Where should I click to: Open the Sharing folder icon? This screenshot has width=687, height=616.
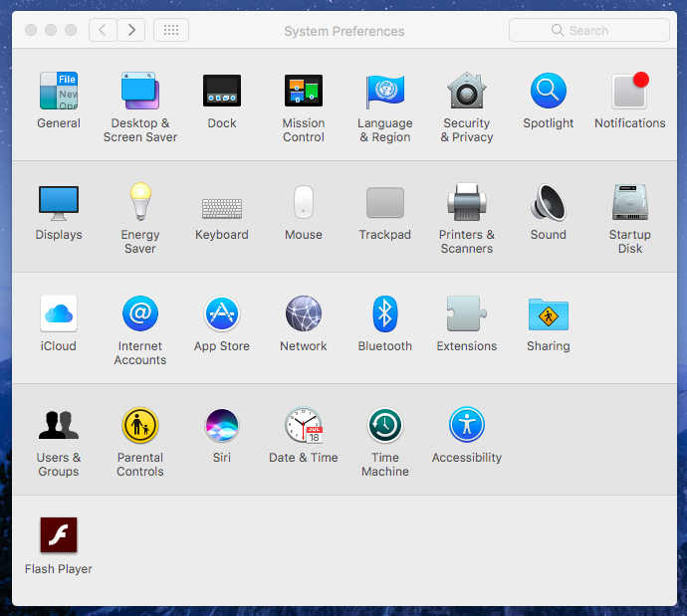pos(549,314)
